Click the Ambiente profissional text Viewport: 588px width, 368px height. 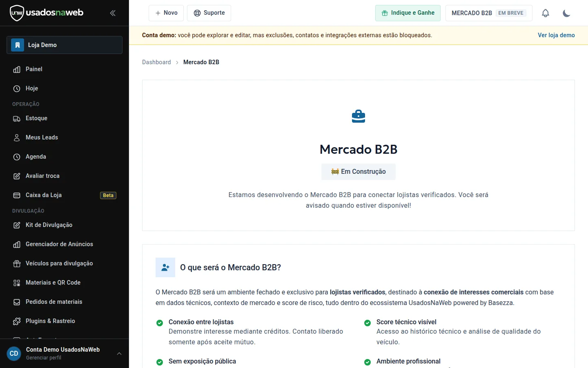(x=408, y=361)
